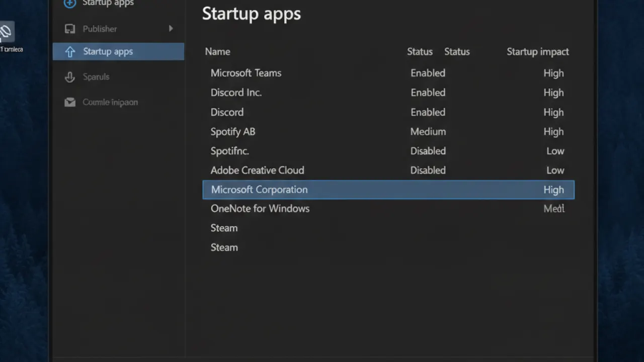The height and width of the screenshot is (362, 644).
Task: Select the highlighted Microsoft Corporation row name
Action: tap(259, 190)
